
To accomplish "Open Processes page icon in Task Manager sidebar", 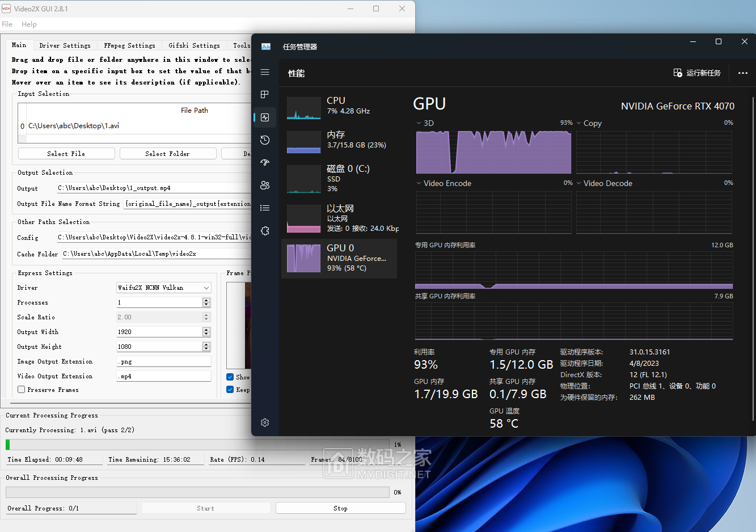I will pos(265,95).
